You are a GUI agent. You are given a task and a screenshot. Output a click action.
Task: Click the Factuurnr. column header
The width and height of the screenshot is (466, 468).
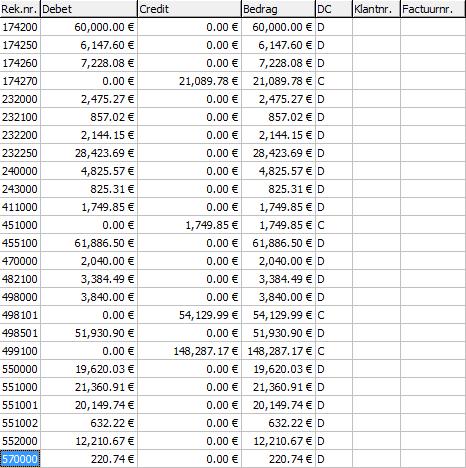433,9
